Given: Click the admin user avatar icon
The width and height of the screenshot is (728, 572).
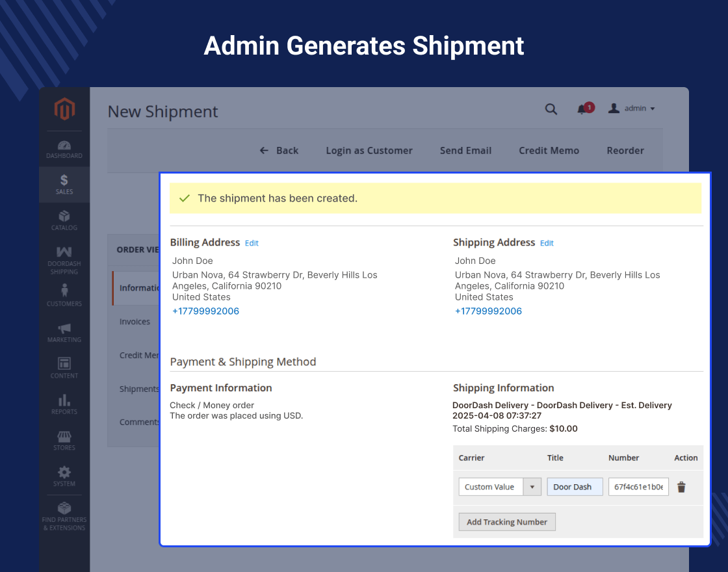Looking at the screenshot, I should click(x=614, y=108).
